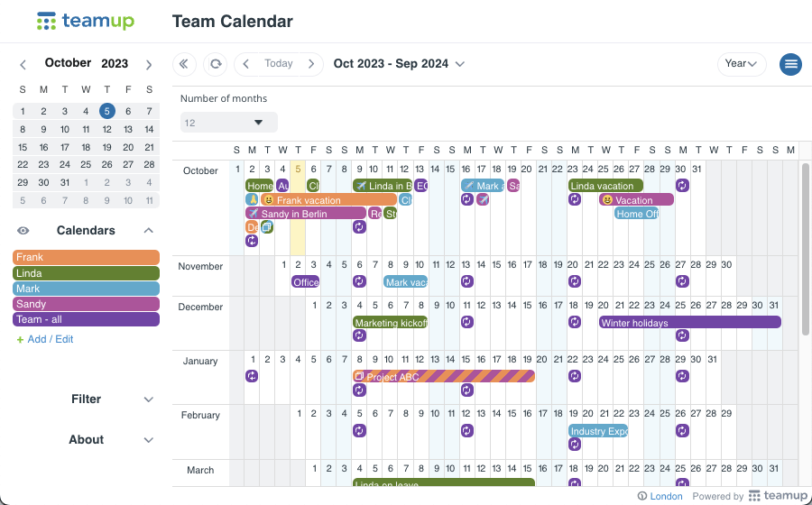This screenshot has width=812, height=505.
Task: Toggle the Frank calendar
Action: (x=86, y=257)
